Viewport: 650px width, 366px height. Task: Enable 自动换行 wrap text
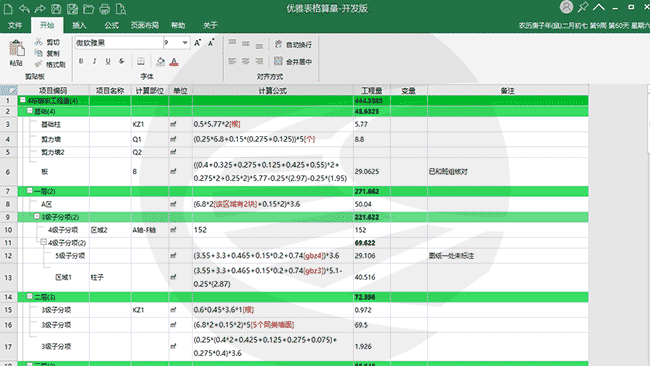[293, 44]
